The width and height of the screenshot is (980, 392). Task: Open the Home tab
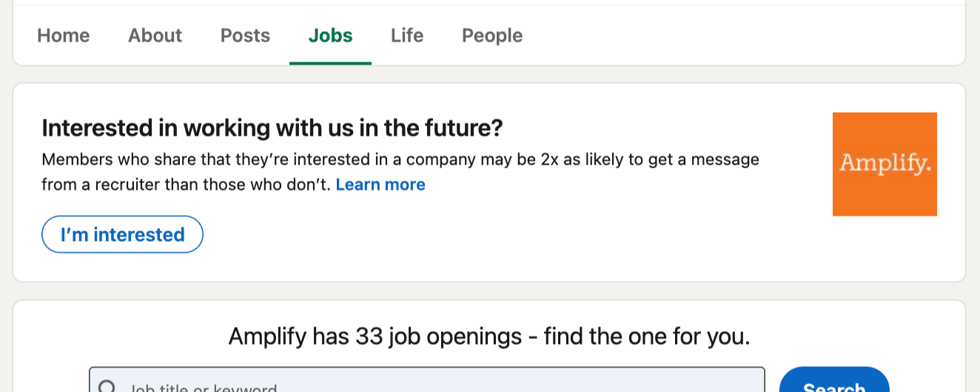64,36
